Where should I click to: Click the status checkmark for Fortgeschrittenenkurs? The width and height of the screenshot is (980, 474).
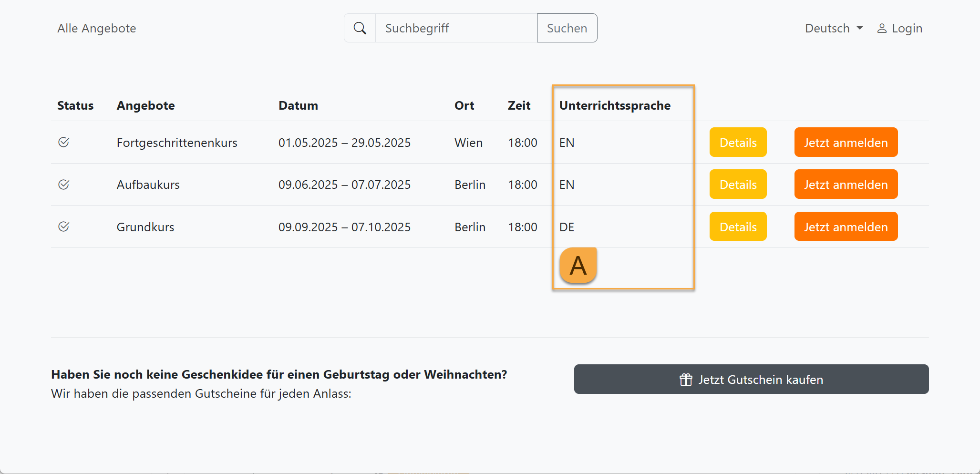pos(64,142)
